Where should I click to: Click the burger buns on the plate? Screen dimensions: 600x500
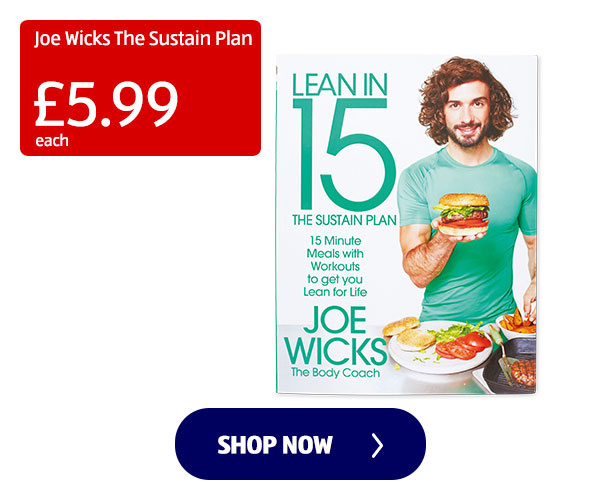[x=409, y=333]
